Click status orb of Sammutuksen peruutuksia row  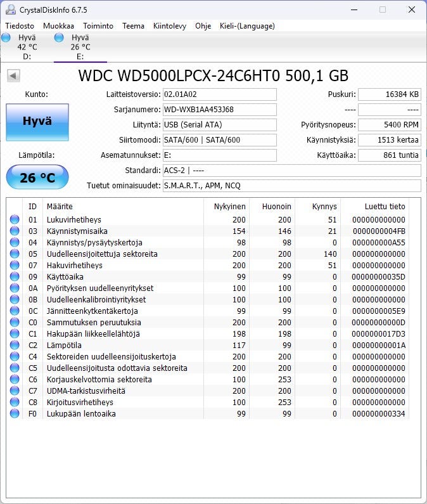tap(15, 322)
